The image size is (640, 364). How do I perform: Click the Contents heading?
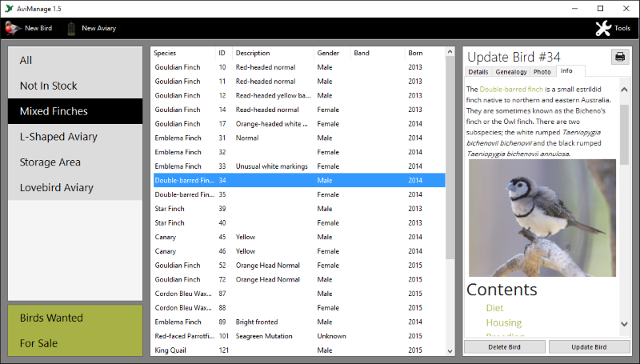502,290
